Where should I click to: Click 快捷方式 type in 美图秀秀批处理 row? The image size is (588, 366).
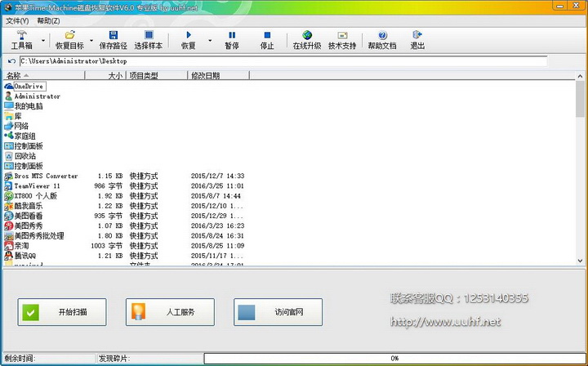144,236
